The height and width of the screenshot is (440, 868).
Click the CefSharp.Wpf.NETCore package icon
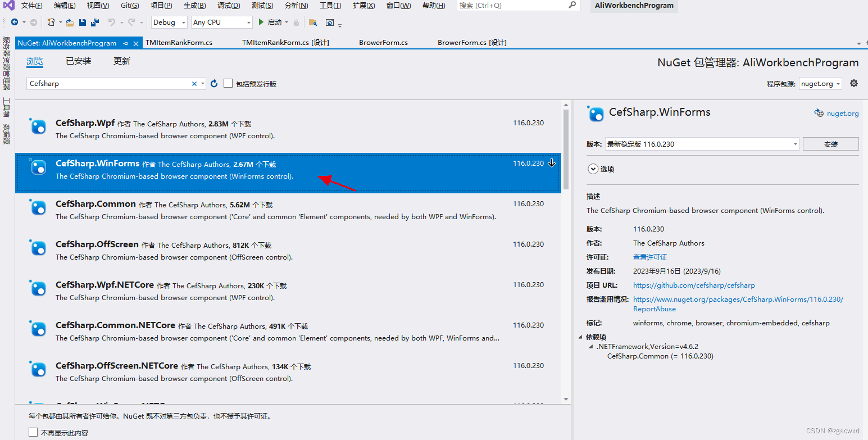click(x=38, y=289)
